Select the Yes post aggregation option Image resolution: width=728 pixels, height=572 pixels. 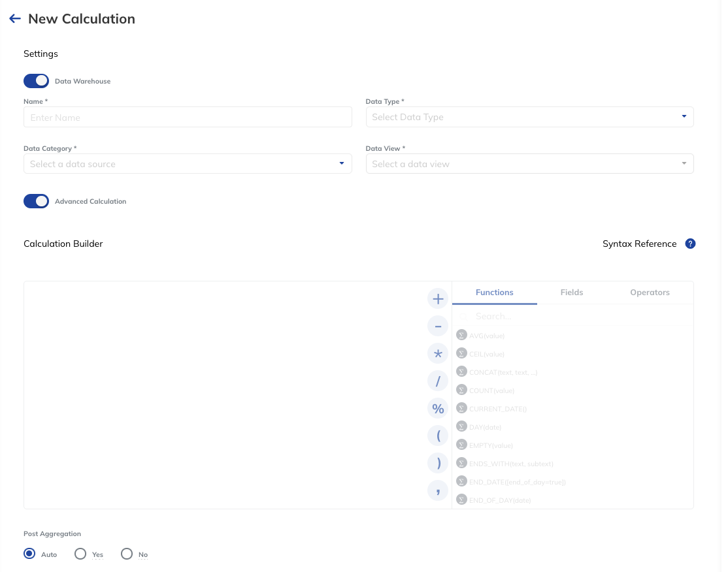[80, 553]
